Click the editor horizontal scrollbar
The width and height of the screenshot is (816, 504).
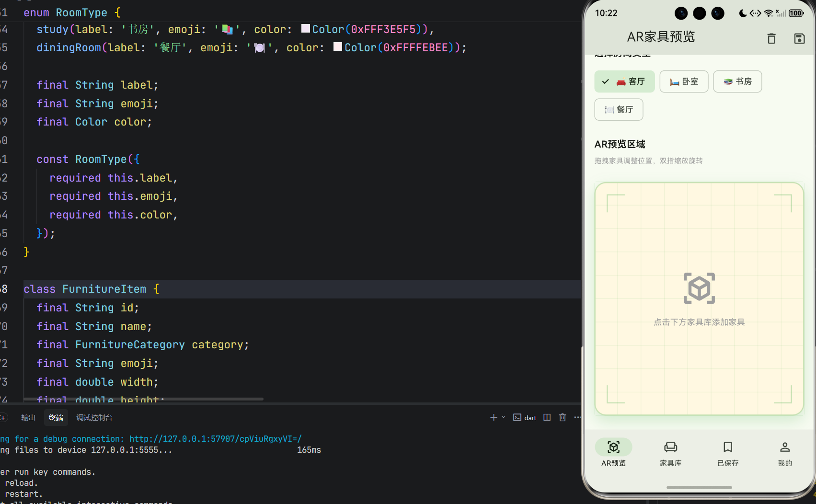[x=143, y=399]
